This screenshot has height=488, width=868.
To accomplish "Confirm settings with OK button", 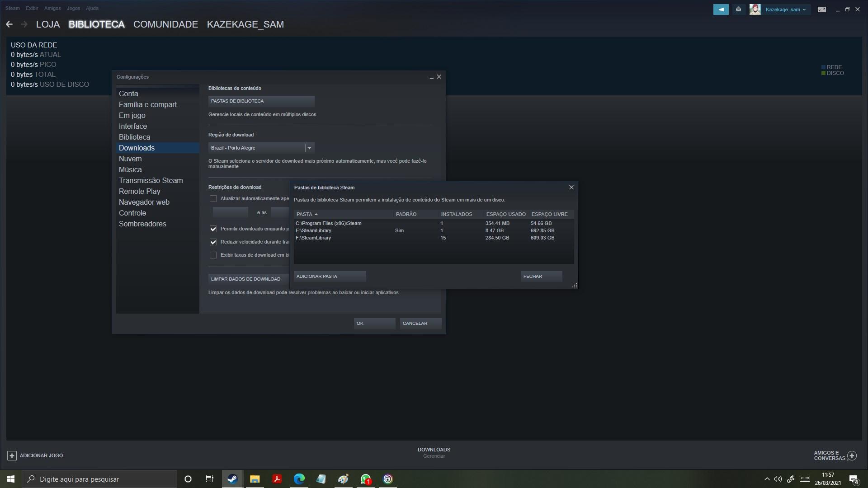I will pos(375,324).
